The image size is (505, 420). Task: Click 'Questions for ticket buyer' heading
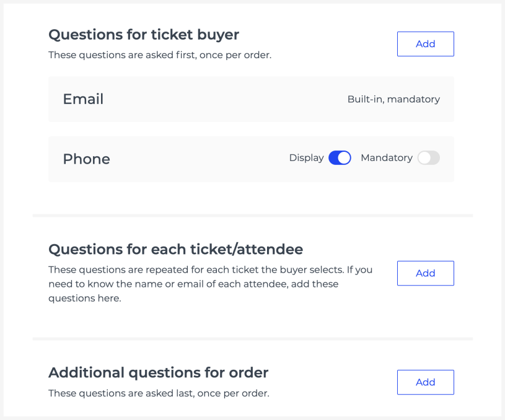[x=144, y=35]
